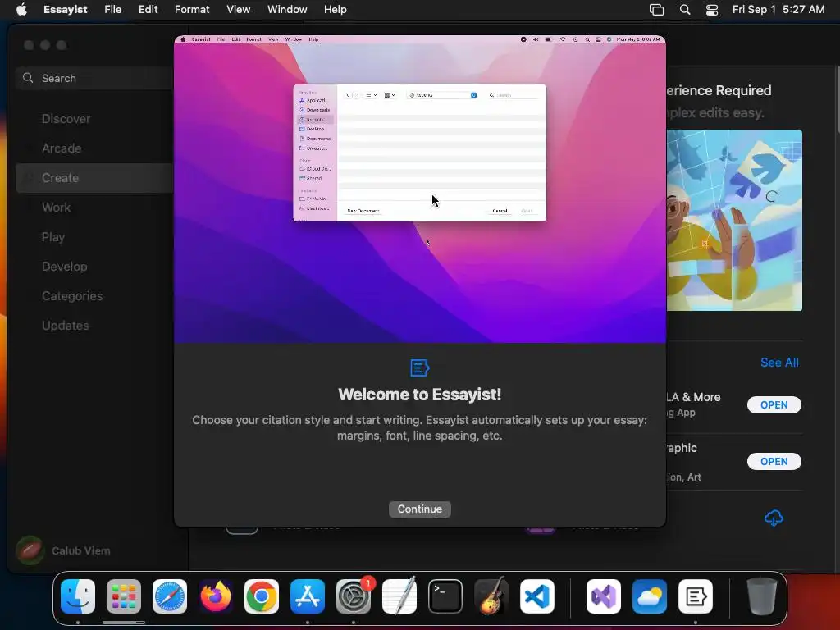Click the App Store Search field
The height and width of the screenshot is (630, 840).
[95, 78]
